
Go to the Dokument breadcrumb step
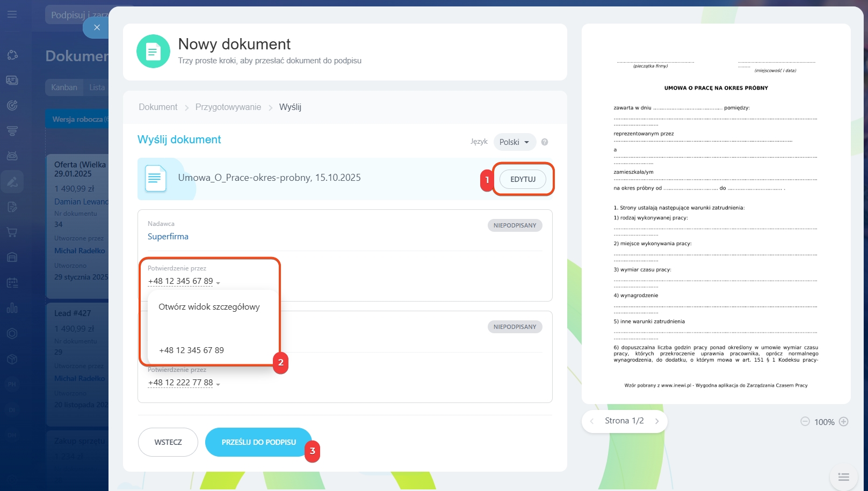click(158, 107)
